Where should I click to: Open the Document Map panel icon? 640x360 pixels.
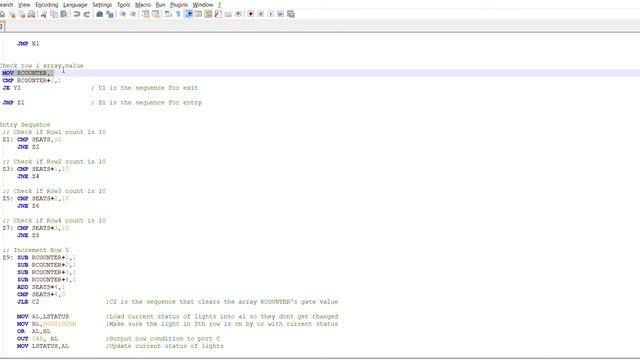click(x=208, y=14)
